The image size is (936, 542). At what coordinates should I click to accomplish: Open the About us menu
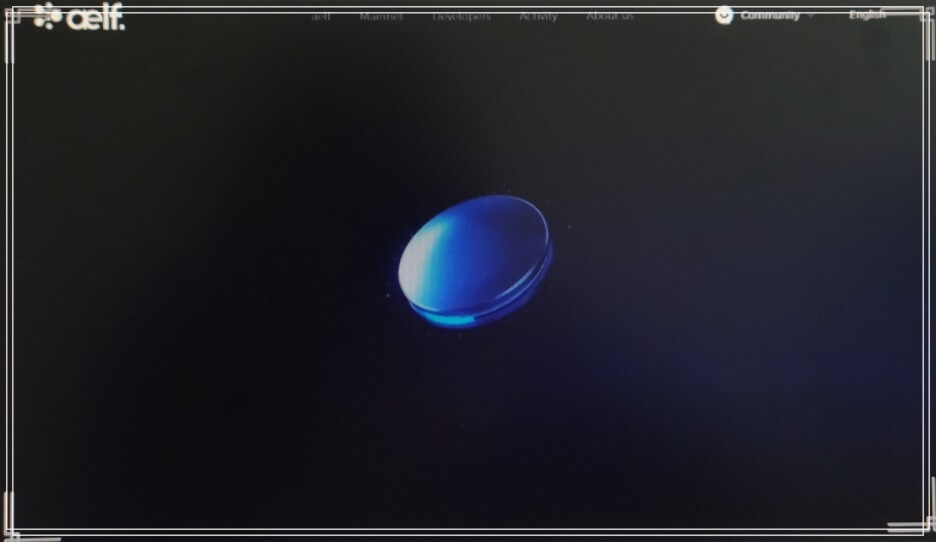click(609, 16)
